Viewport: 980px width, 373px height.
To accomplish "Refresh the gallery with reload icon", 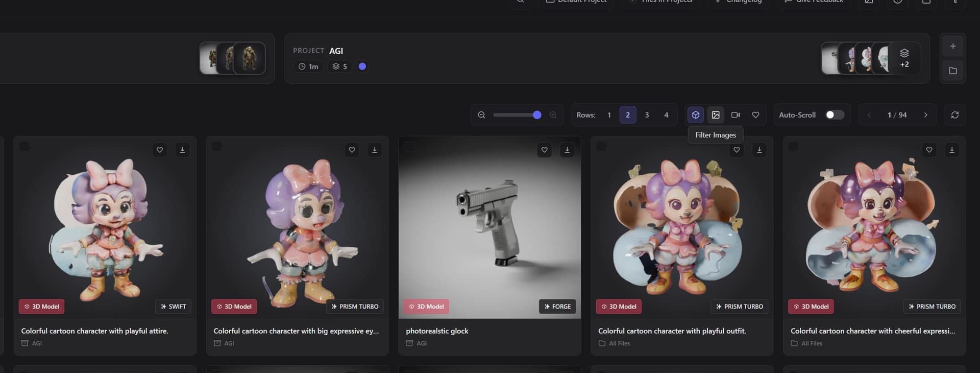I will (x=954, y=115).
